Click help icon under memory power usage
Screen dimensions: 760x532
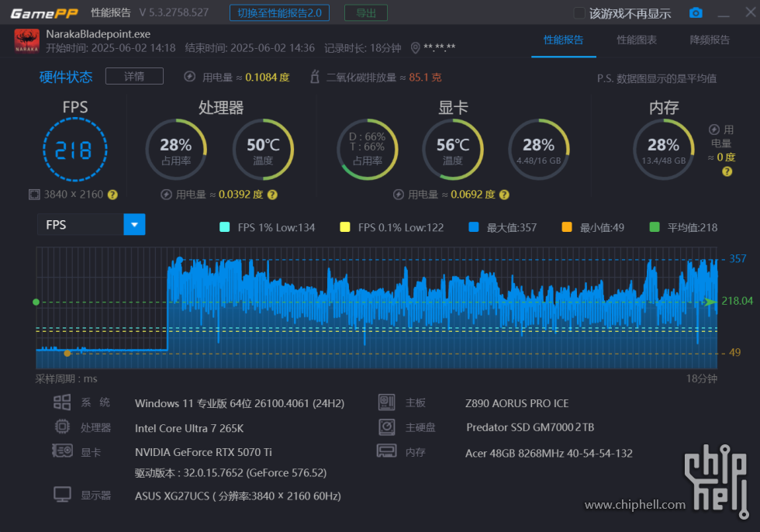click(x=727, y=171)
